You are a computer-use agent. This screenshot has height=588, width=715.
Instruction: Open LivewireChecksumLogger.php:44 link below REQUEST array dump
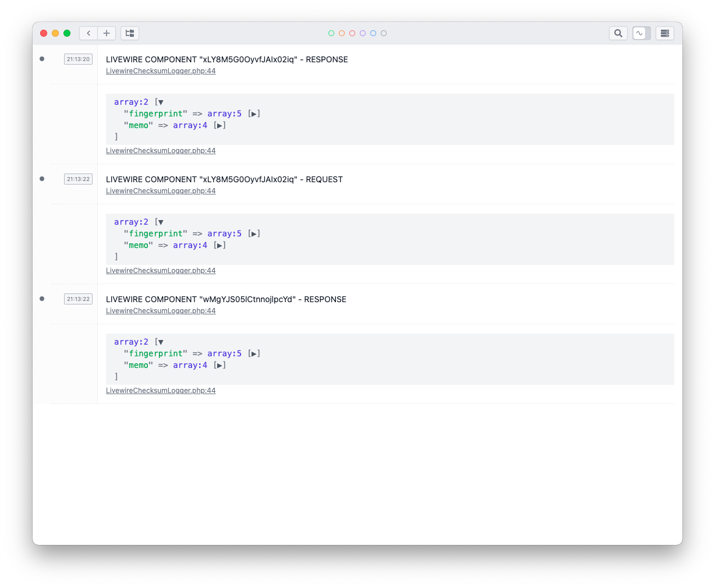(161, 271)
